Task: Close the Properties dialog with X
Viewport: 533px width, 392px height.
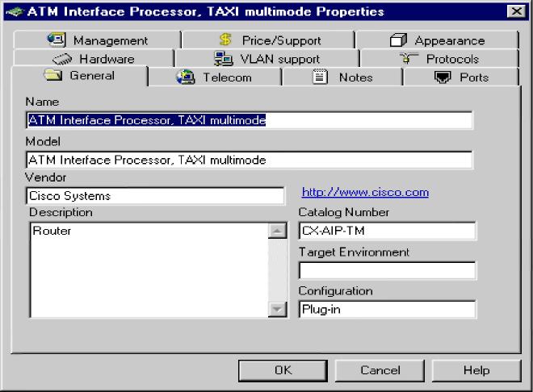Action: click(x=516, y=11)
